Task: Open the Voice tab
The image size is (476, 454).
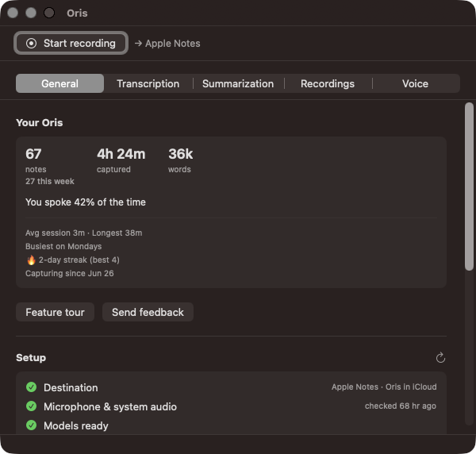Action: click(415, 83)
